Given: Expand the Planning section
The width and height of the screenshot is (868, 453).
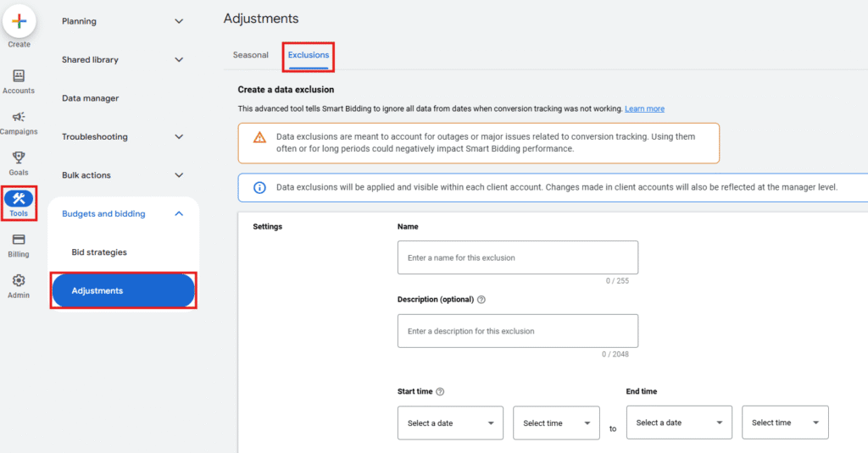Looking at the screenshot, I should pos(178,21).
